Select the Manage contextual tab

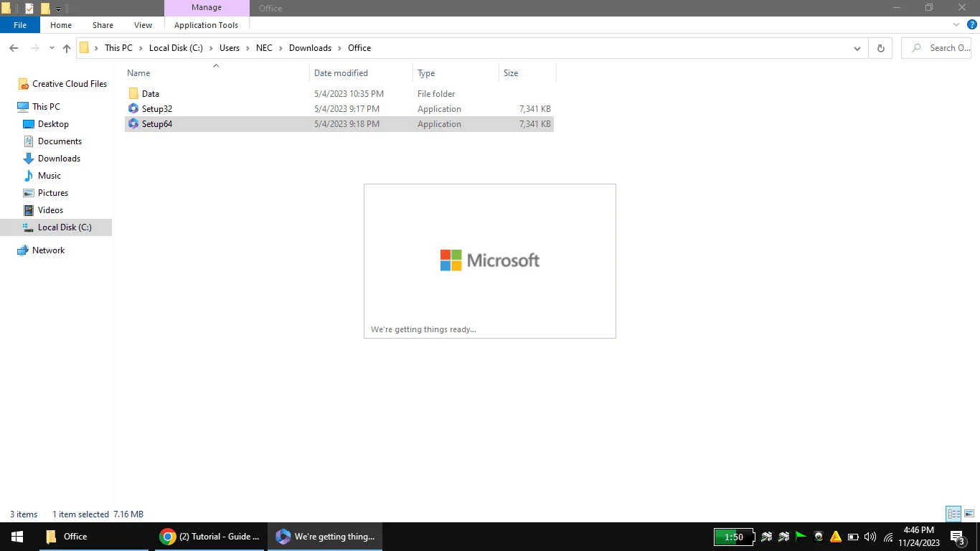pos(207,8)
